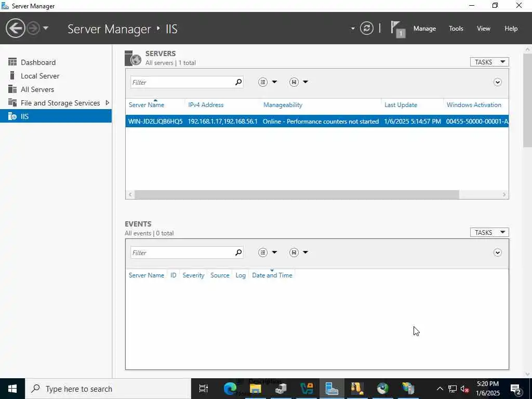Open Servers list criteria options icon
Viewport: 532px width, 399px height.
263,82
